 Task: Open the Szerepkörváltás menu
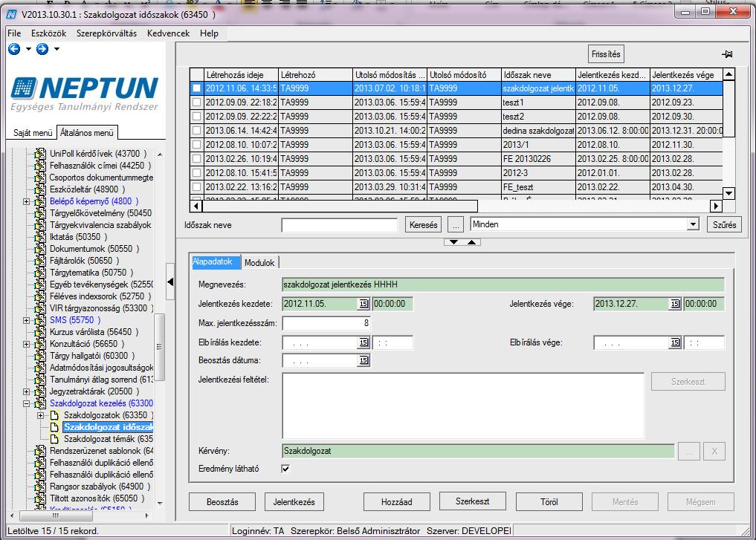pos(106,33)
